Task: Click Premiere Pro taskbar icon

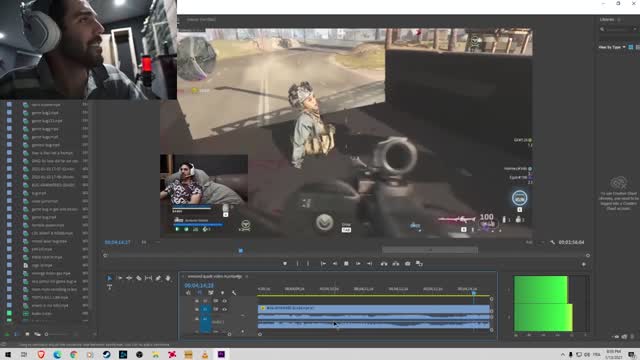Action: 221,354
